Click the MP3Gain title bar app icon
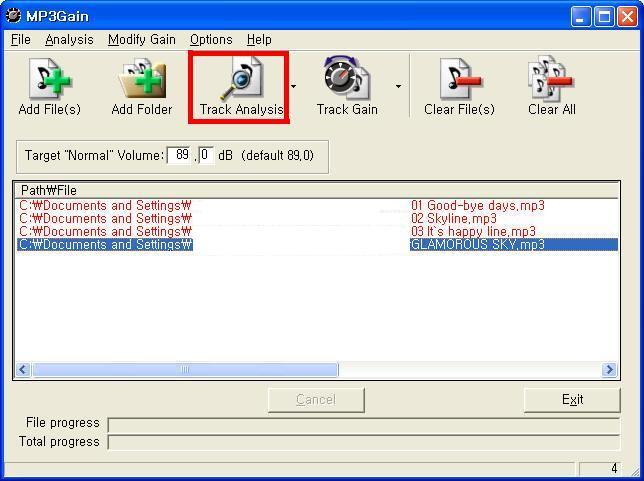644x481 pixels. (13, 16)
